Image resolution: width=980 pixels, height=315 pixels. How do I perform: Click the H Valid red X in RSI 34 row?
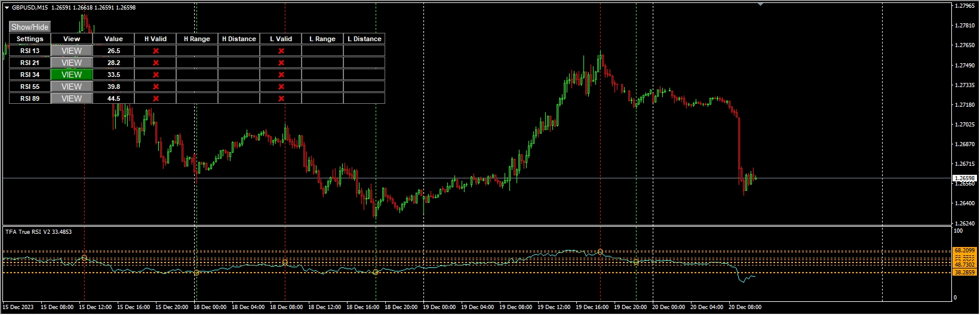pos(156,75)
